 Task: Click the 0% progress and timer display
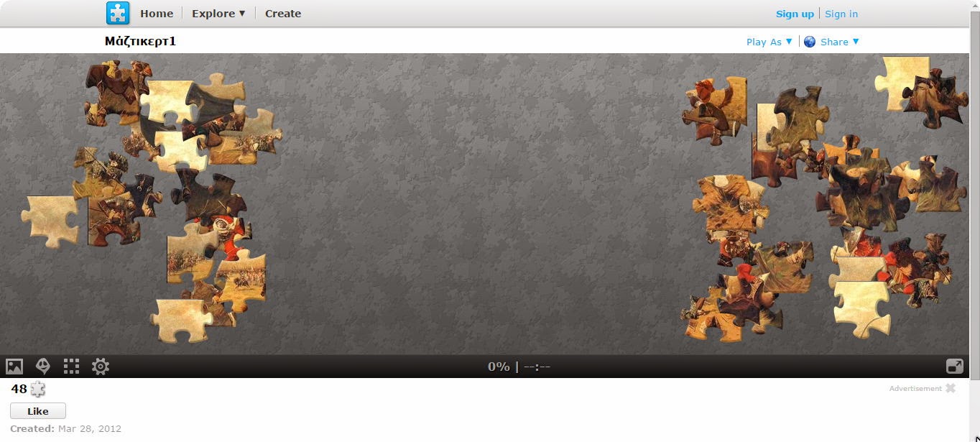click(519, 367)
